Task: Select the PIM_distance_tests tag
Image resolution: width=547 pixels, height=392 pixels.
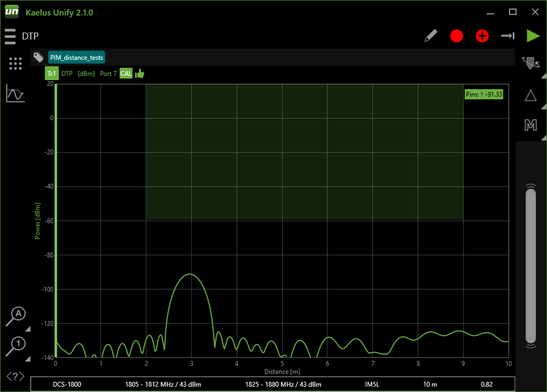Action: click(76, 57)
